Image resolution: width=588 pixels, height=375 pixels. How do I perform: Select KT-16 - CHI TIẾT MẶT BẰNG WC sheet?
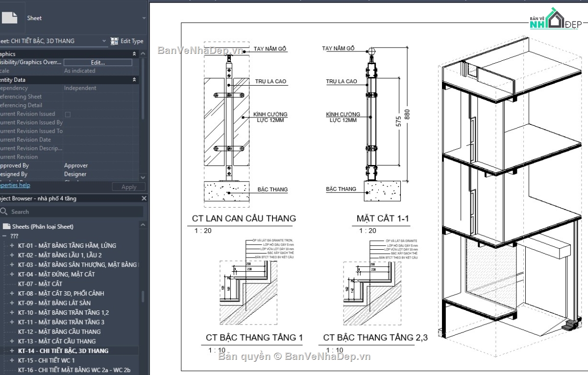pyautogui.click(x=74, y=370)
